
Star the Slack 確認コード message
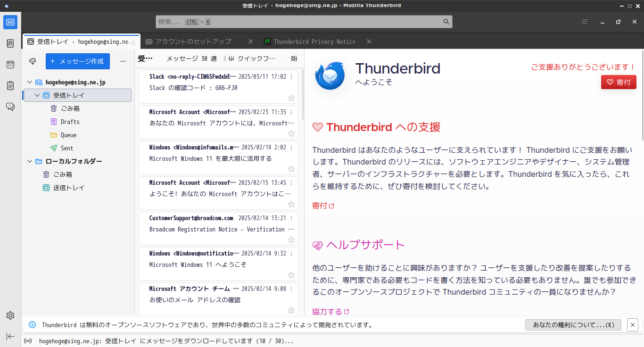tap(291, 98)
